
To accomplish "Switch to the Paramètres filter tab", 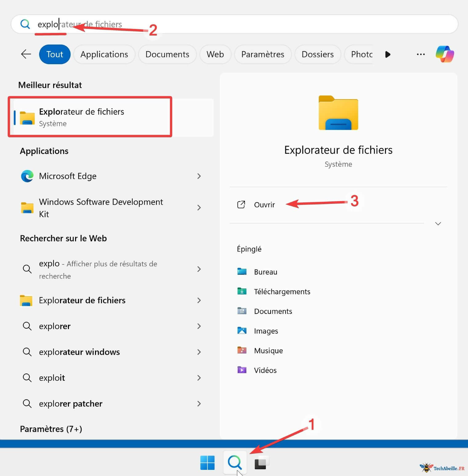I will point(262,54).
